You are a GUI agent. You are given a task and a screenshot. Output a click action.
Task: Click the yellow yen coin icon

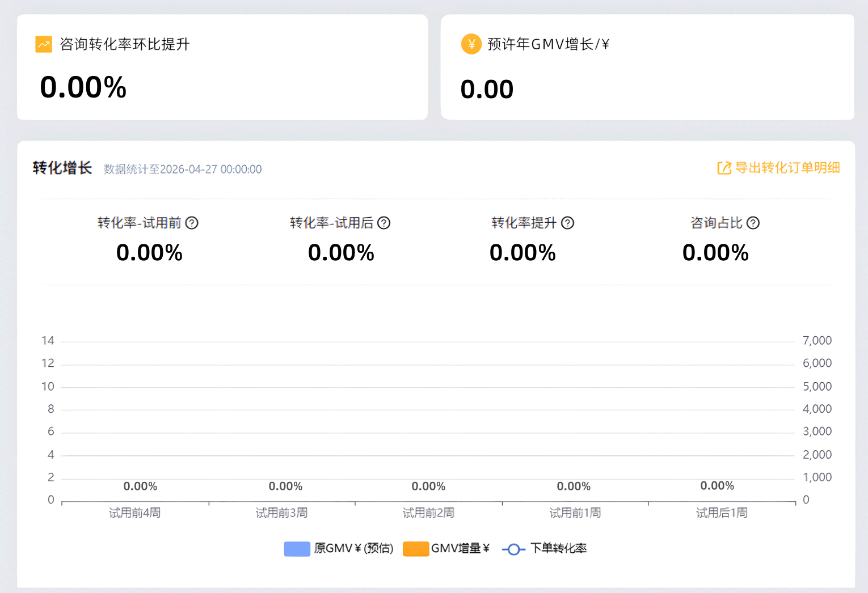471,44
